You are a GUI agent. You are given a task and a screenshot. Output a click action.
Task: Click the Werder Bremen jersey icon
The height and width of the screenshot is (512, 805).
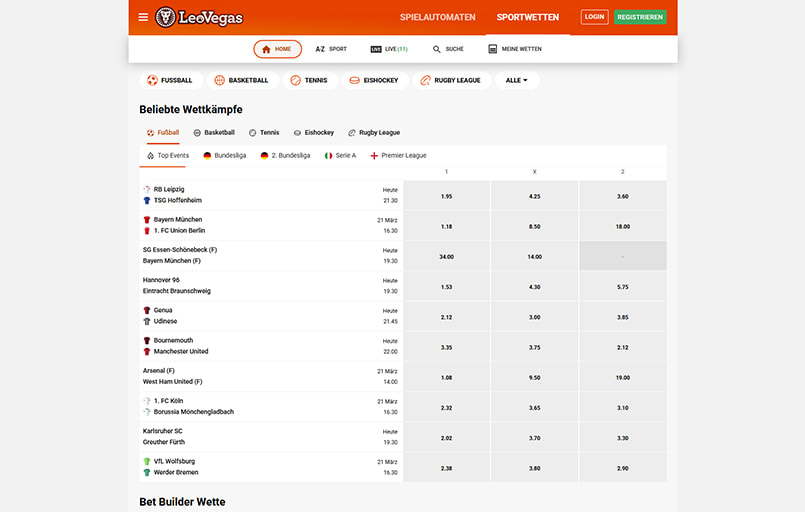click(147, 472)
